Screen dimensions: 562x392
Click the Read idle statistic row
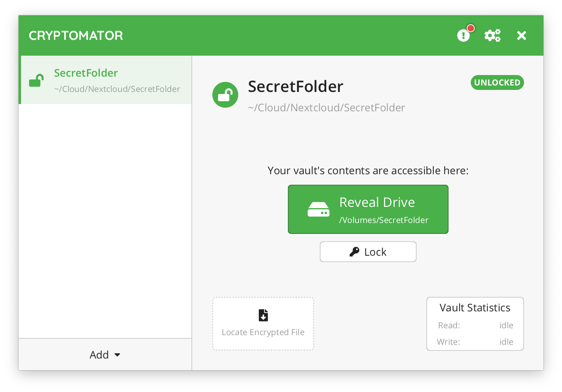click(x=476, y=325)
